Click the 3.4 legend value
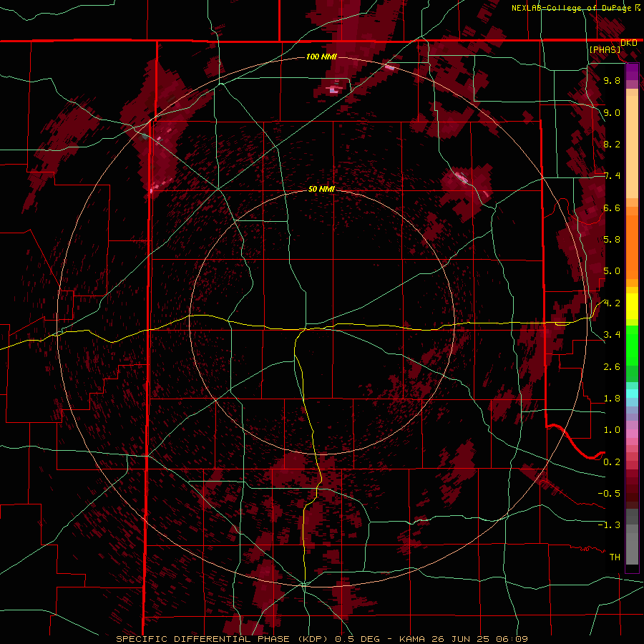644x644 pixels. [x=612, y=335]
